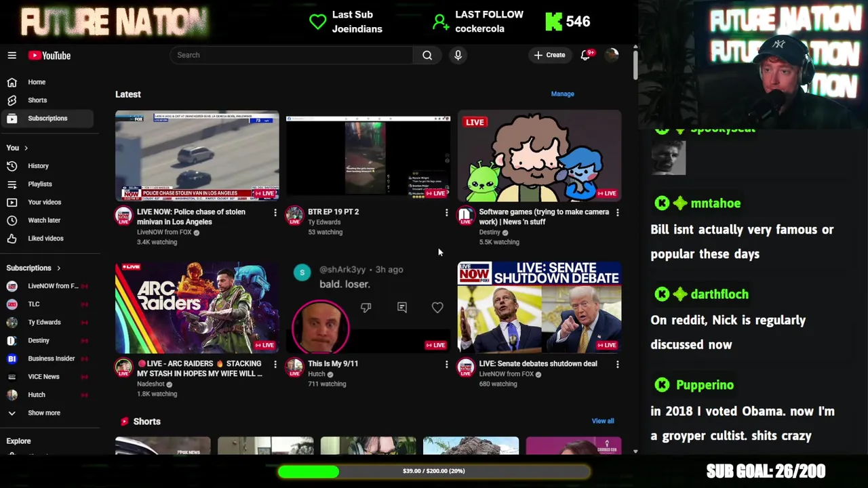
Task: Open Senate Shutdown Debate thumbnail
Action: (x=539, y=308)
